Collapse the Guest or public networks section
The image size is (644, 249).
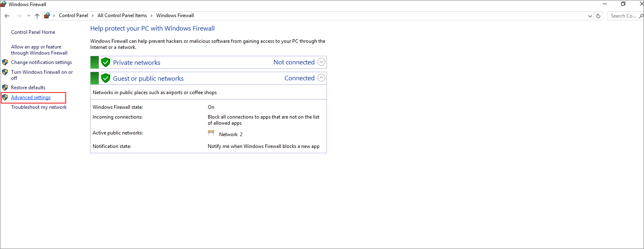[x=322, y=78]
